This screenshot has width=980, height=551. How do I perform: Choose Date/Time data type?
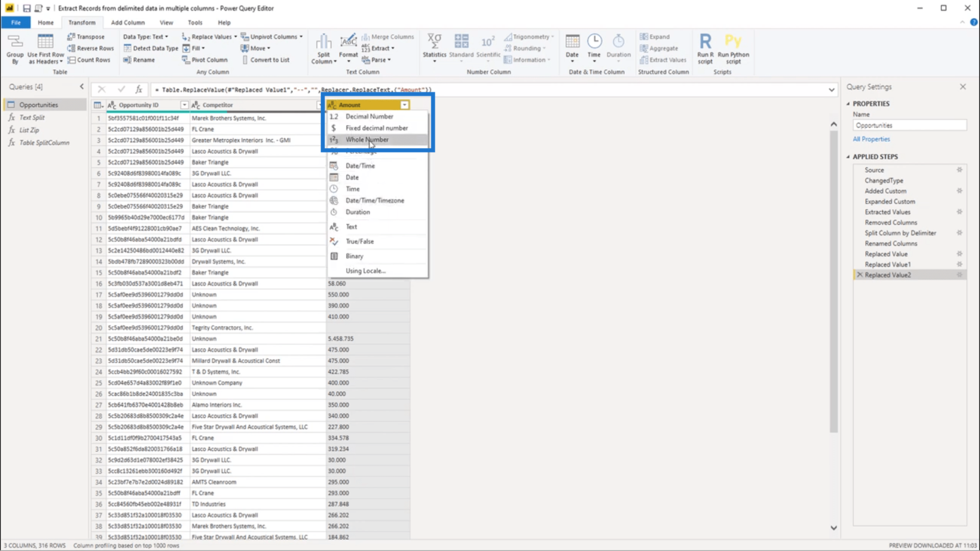pyautogui.click(x=377, y=166)
